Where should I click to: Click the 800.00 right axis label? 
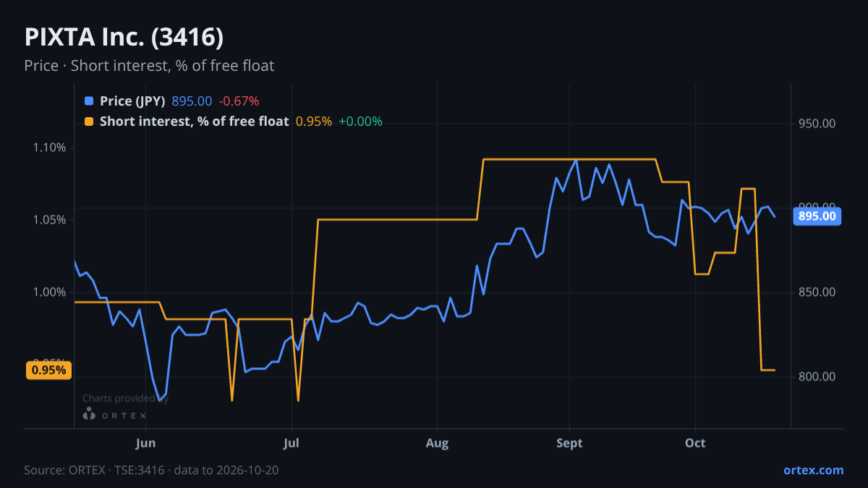(817, 377)
